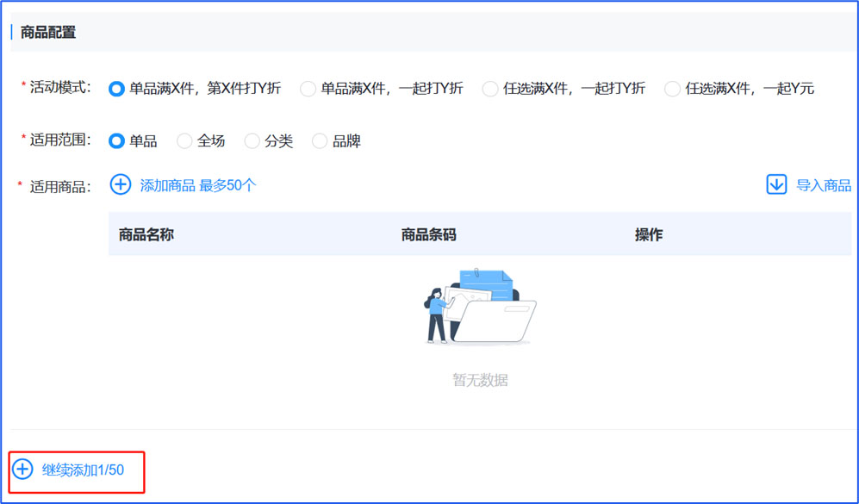Click the 导入商品 download arrow icon
This screenshot has height=504, width=859.
point(776,184)
